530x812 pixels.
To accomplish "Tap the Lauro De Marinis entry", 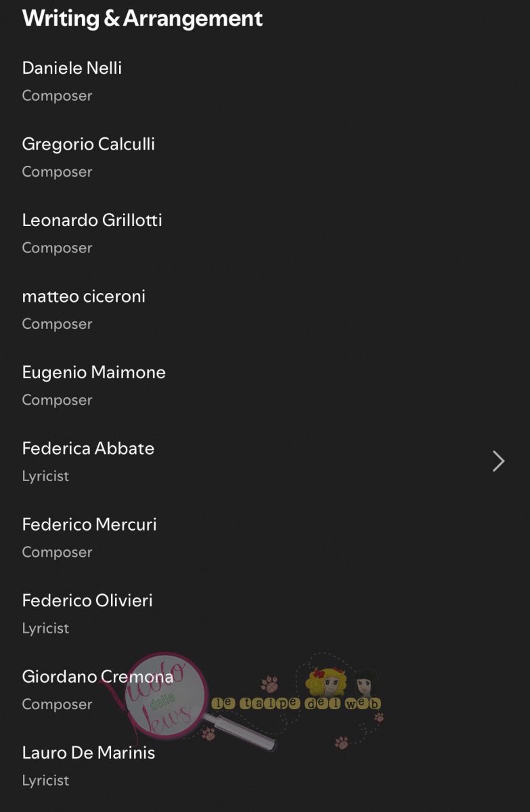I will coord(88,753).
